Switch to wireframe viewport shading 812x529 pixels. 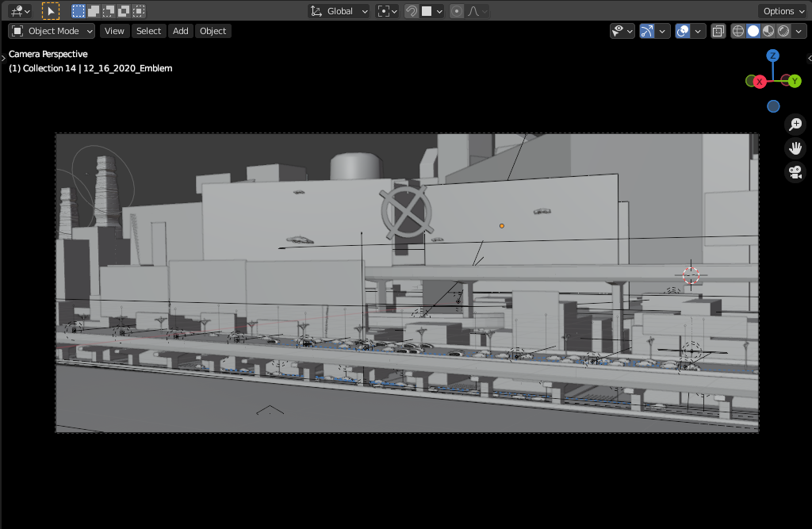click(738, 31)
